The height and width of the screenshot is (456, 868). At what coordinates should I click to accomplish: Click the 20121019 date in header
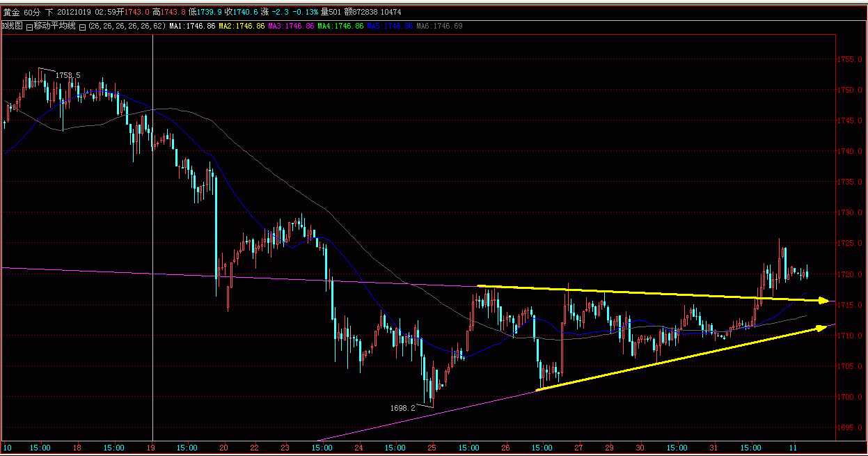tap(74, 12)
